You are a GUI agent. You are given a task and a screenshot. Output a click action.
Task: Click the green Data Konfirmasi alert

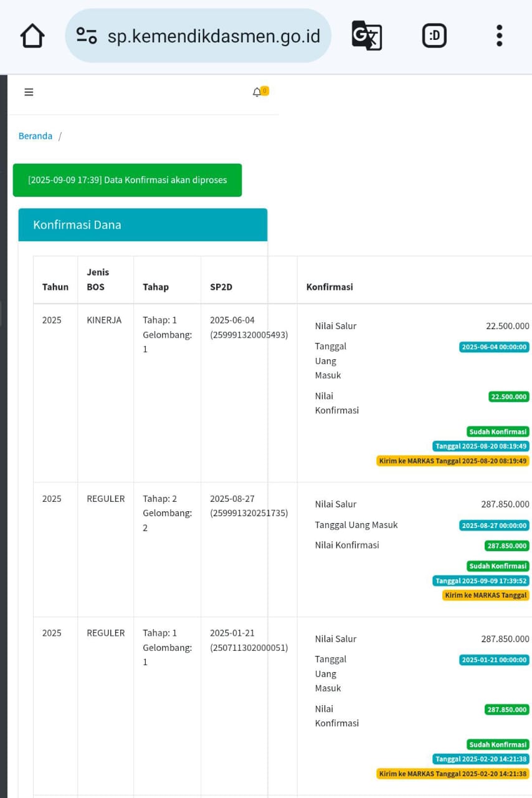coord(127,180)
